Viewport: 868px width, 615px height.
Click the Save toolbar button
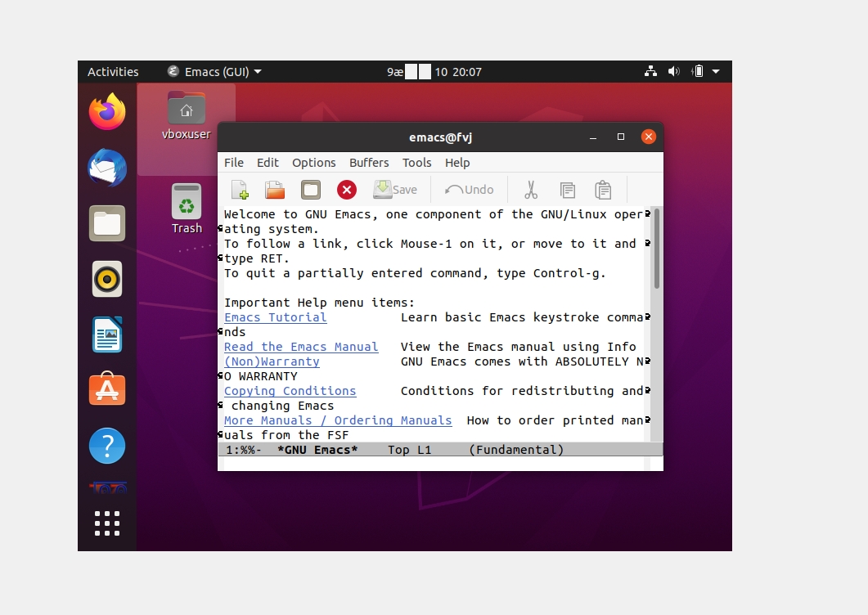pos(395,190)
